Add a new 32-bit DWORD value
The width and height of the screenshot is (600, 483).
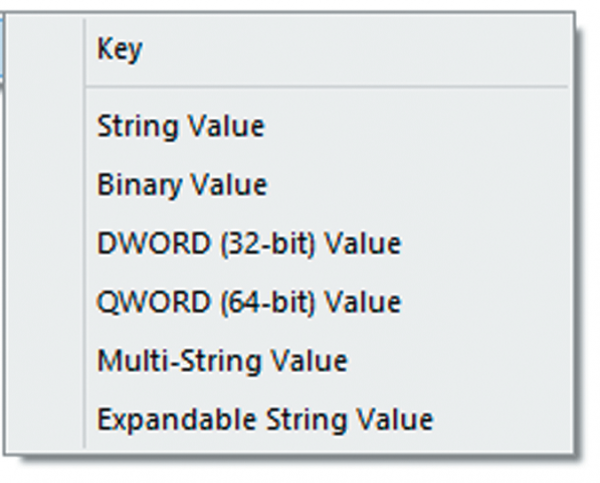[x=248, y=243]
